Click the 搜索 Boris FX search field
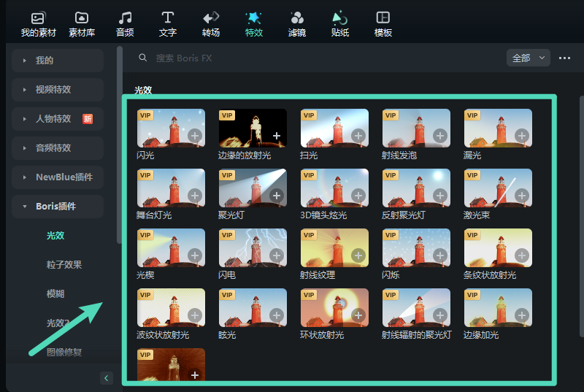Viewport: 584px width, 392px height. point(292,58)
